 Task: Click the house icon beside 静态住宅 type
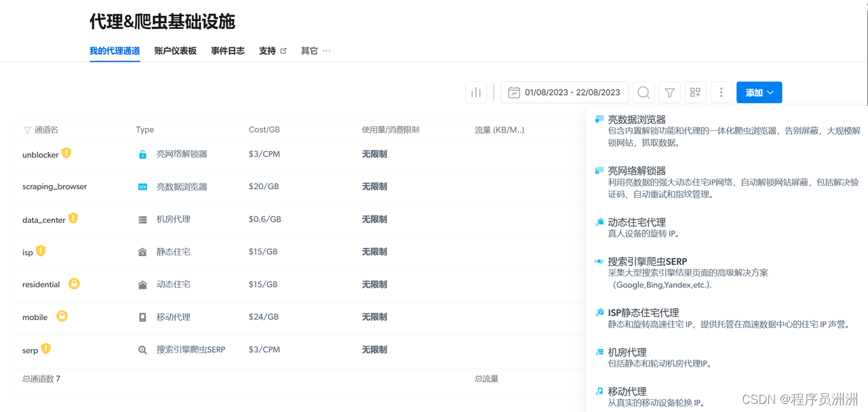pyautogui.click(x=142, y=252)
